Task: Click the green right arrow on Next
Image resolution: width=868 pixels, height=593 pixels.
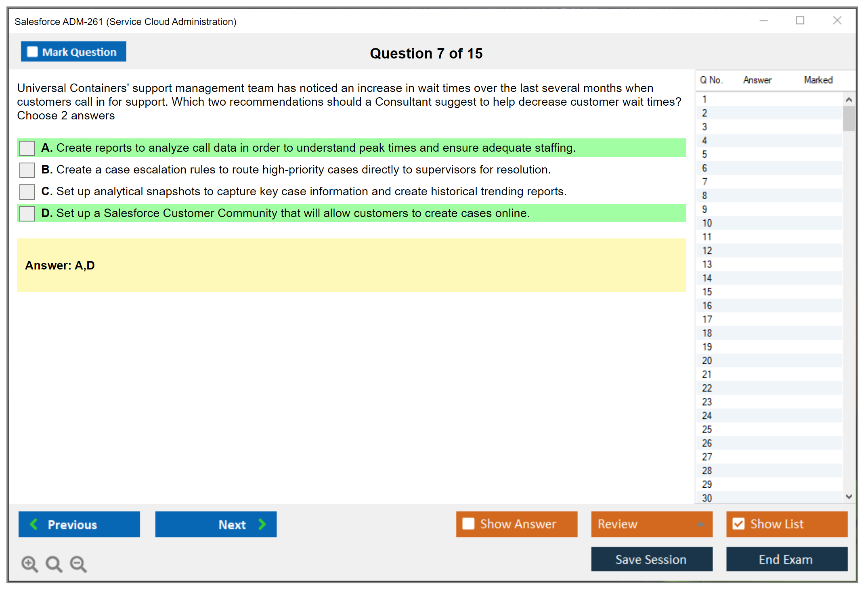Action: point(262,524)
